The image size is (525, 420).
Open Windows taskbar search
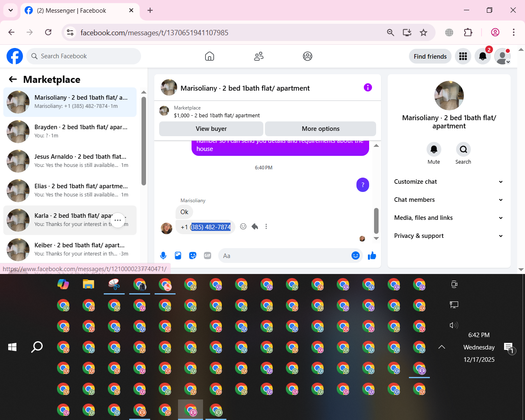click(37, 347)
